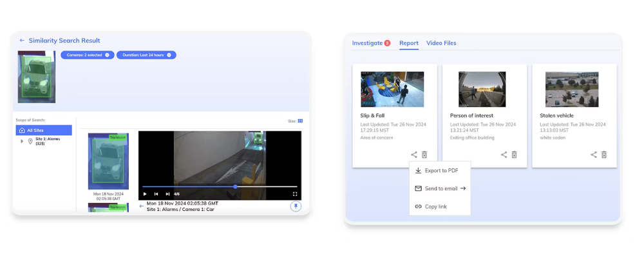Click the back arrow beside Similarity Search Result
This screenshot has height=258, width=644.
pyautogui.click(x=22, y=41)
